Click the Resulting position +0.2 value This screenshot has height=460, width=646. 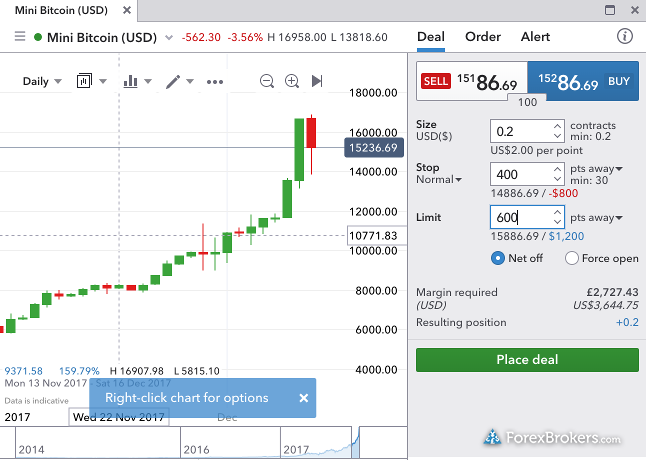tap(627, 322)
